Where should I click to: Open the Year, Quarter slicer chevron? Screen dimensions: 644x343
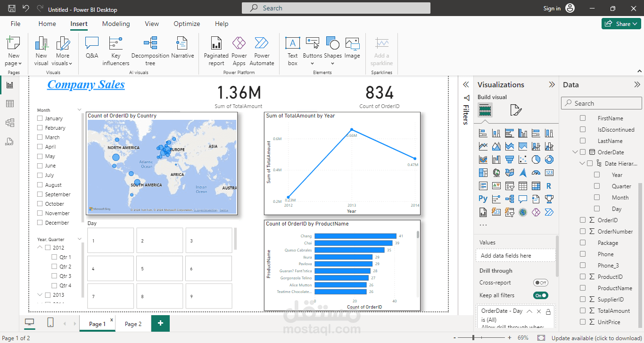click(x=79, y=240)
